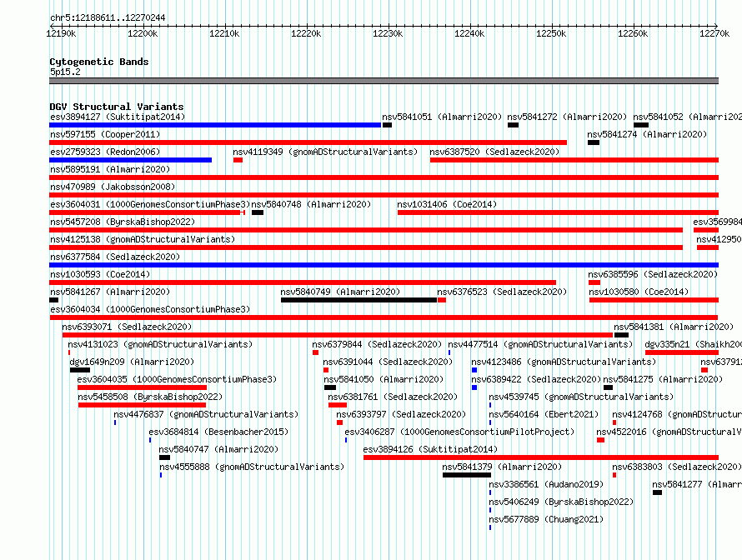
Task: Click nsv6379844 (Sedlazeck2020) label
Action: pos(377,344)
